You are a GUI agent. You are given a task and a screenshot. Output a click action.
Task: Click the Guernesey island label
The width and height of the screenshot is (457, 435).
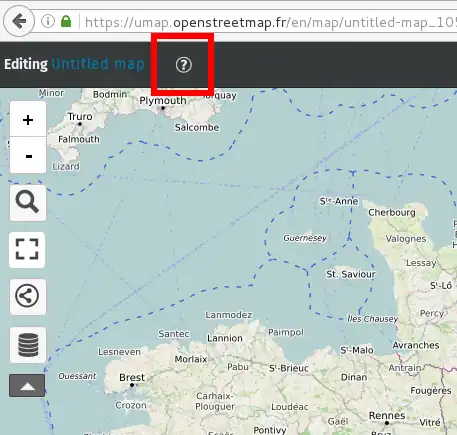(x=305, y=238)
